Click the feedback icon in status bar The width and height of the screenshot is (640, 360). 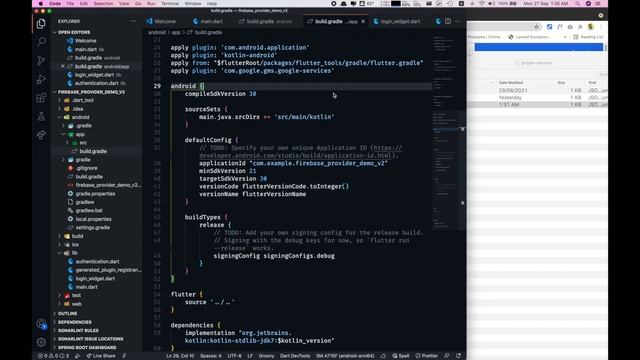coord(447,356)
